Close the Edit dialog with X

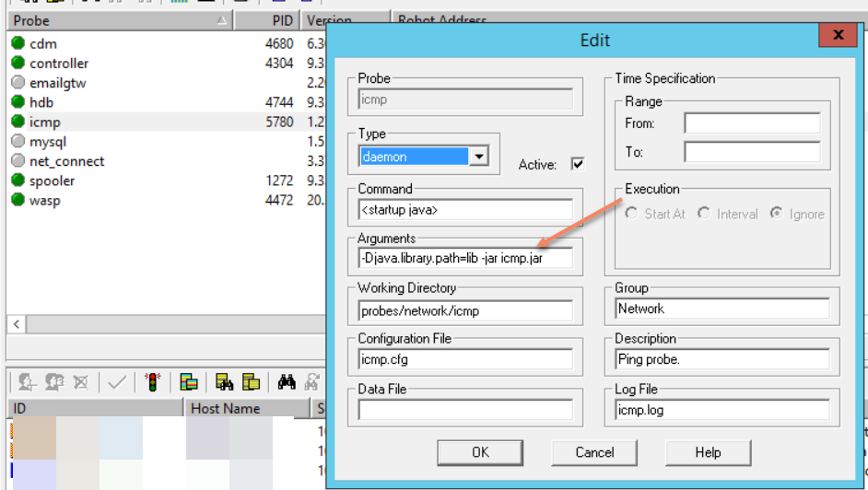click(838, 35)
